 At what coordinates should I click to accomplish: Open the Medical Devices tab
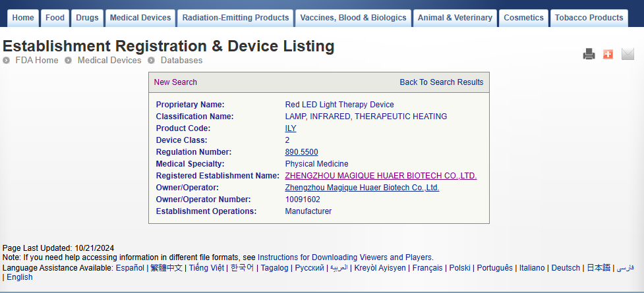(x=140, y=18)
